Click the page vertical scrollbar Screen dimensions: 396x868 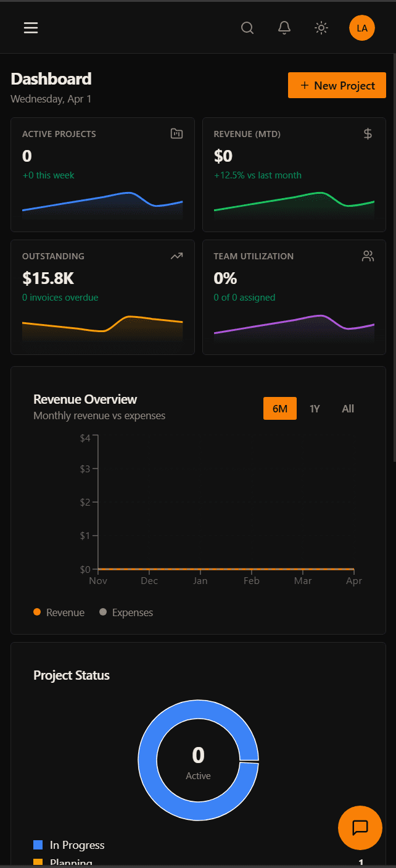point(394,247)
